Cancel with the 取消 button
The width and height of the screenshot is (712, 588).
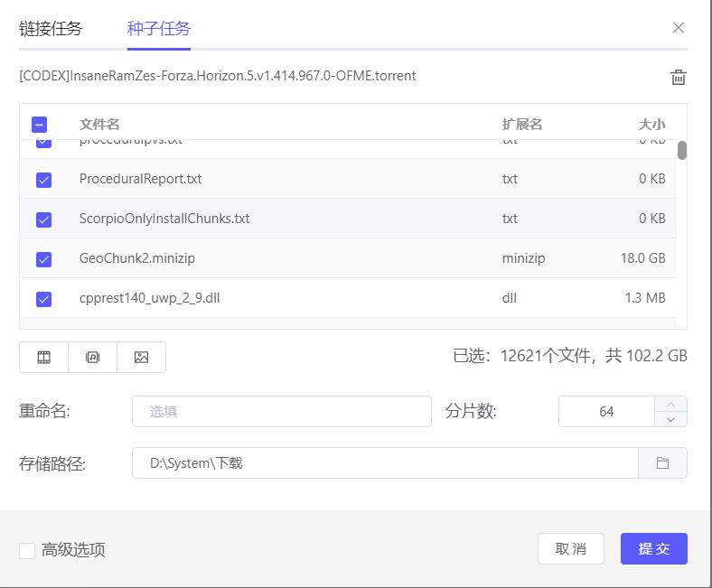click(571, 548)
